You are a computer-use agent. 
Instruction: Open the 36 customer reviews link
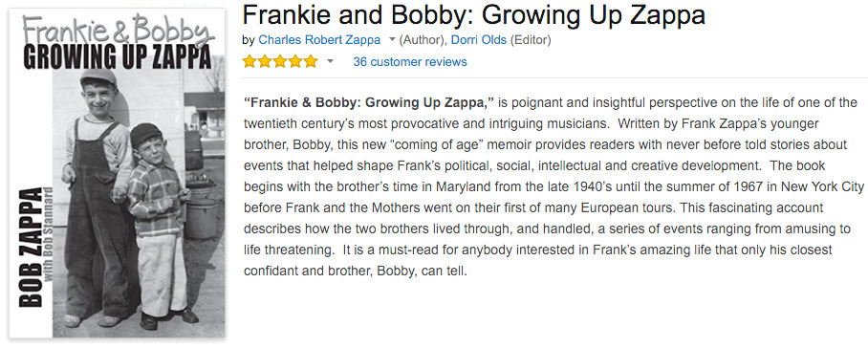coord(410,62)
